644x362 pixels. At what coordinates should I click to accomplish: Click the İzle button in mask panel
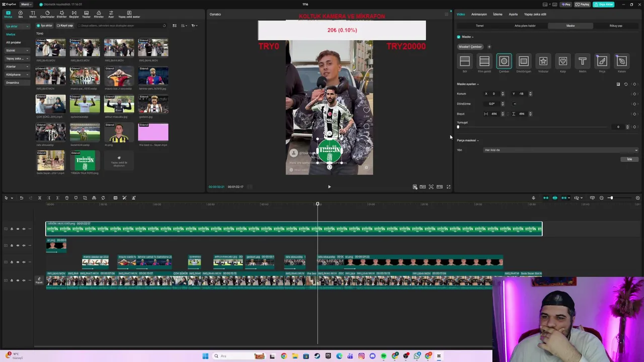629,159
